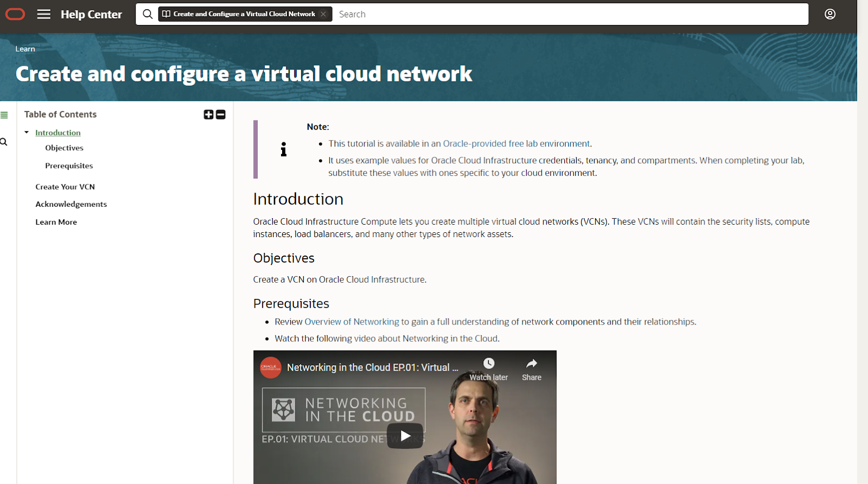Click the search magnifier icon in header

click(x=148, y=14)
